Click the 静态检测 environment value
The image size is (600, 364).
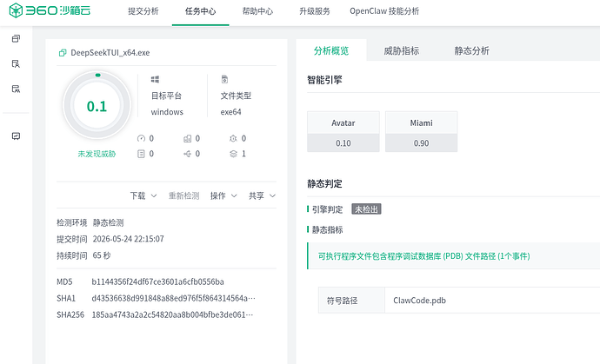click(x=109, y=222)
